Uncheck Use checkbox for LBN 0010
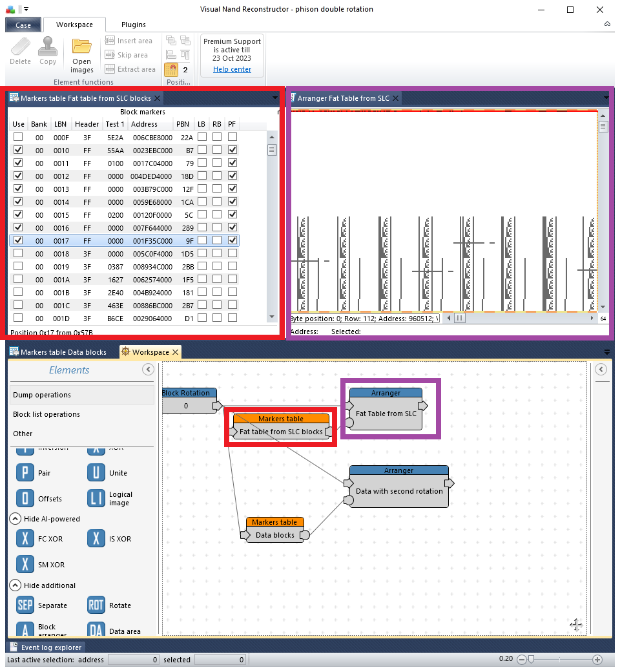620x672 pixels. point(18,149)
